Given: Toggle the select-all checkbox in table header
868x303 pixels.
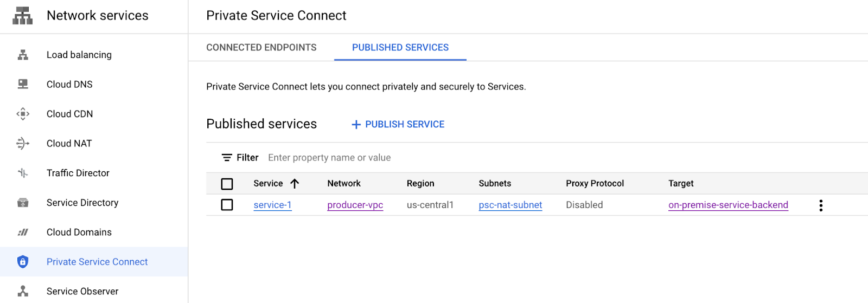Looking at the screenshot, I should point(227,184).
